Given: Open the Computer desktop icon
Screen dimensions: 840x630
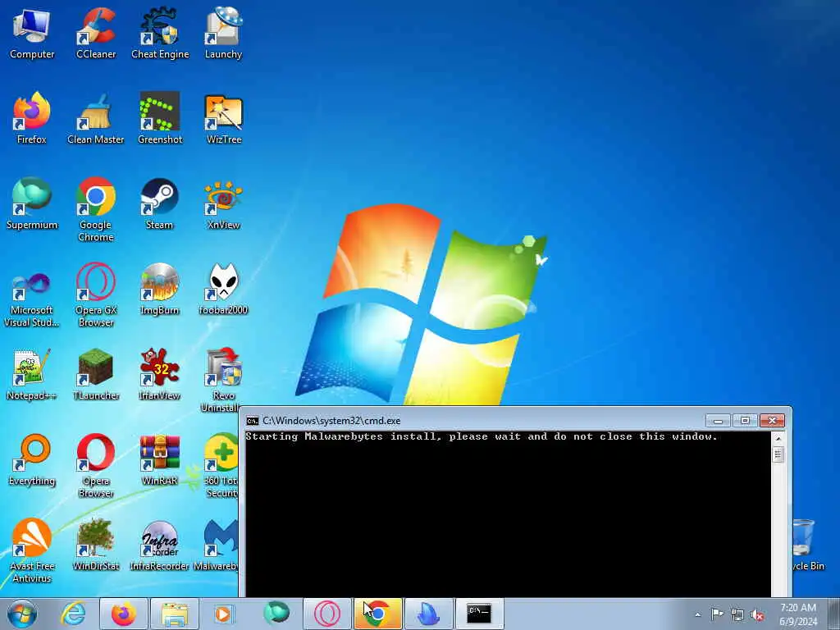Looking at the screenshot, I should pos(32,33).
